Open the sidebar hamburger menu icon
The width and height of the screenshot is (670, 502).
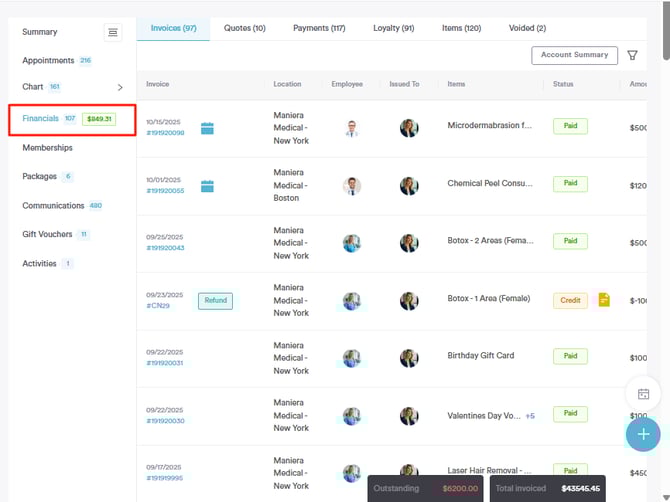113,33
